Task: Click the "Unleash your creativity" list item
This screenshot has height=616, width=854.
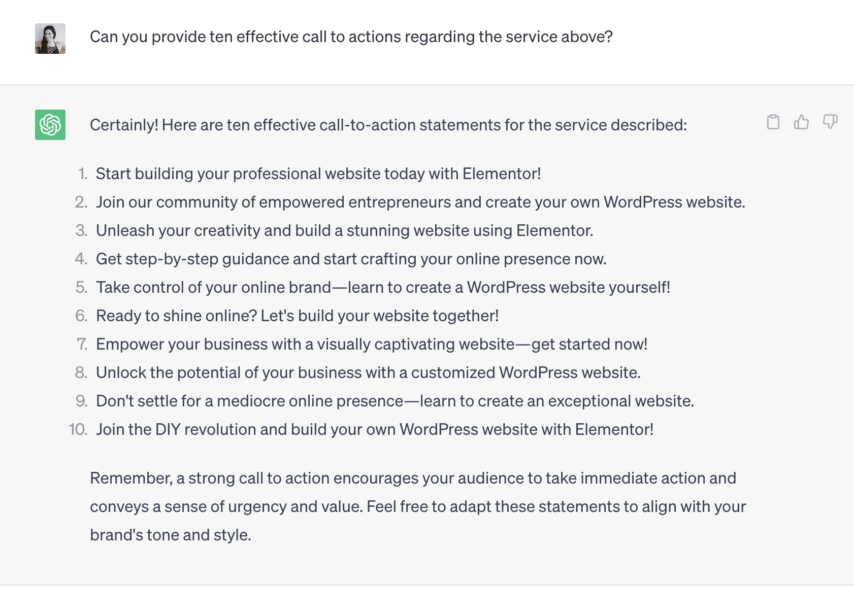Action: click(344, 231)
